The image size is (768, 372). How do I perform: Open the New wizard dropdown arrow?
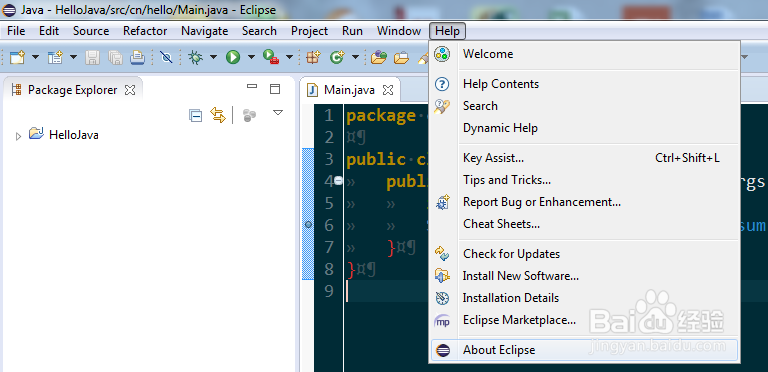pyautogui.click(x=35, y=57)
